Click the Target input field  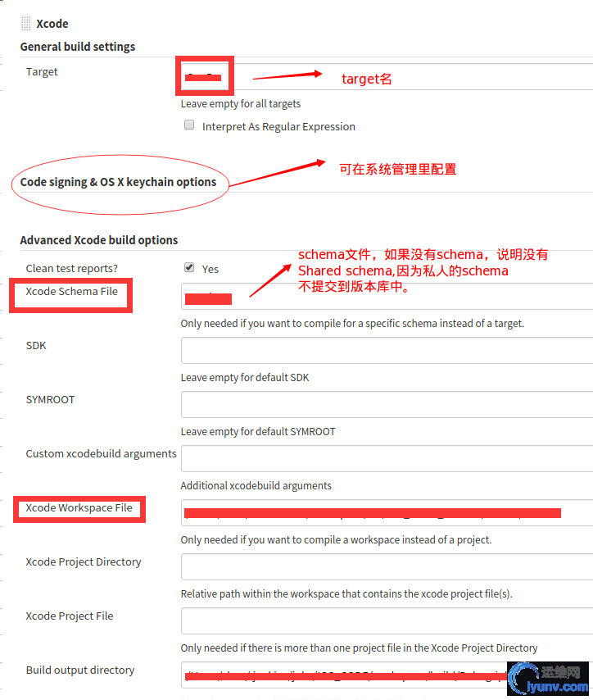pyautogui.click(x=387, y=77)
